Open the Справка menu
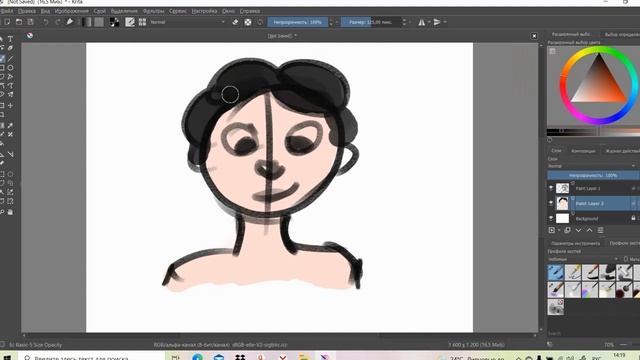Viewport: 640px width, 360px height. click(x=250, y=11)
